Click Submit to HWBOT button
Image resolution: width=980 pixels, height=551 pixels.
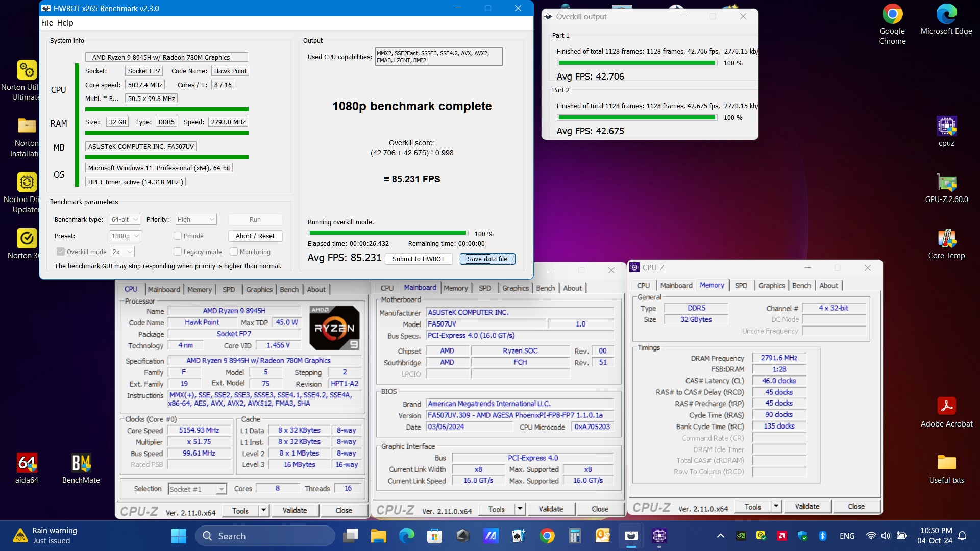point(419,259)
